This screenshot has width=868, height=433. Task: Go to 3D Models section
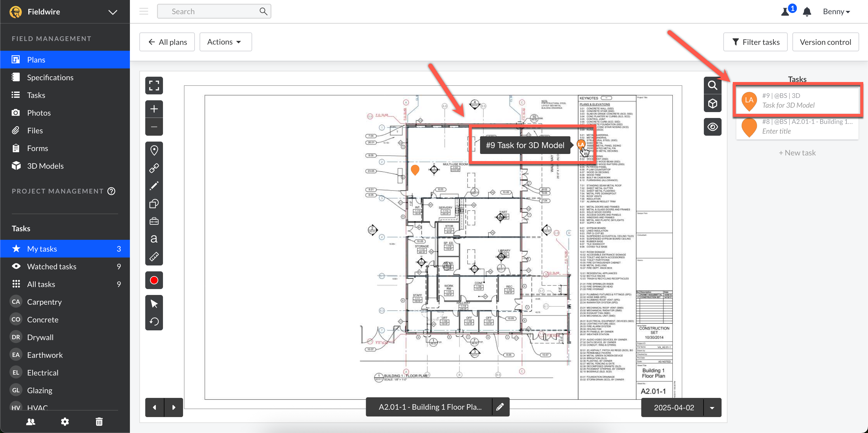coord(45,166)
